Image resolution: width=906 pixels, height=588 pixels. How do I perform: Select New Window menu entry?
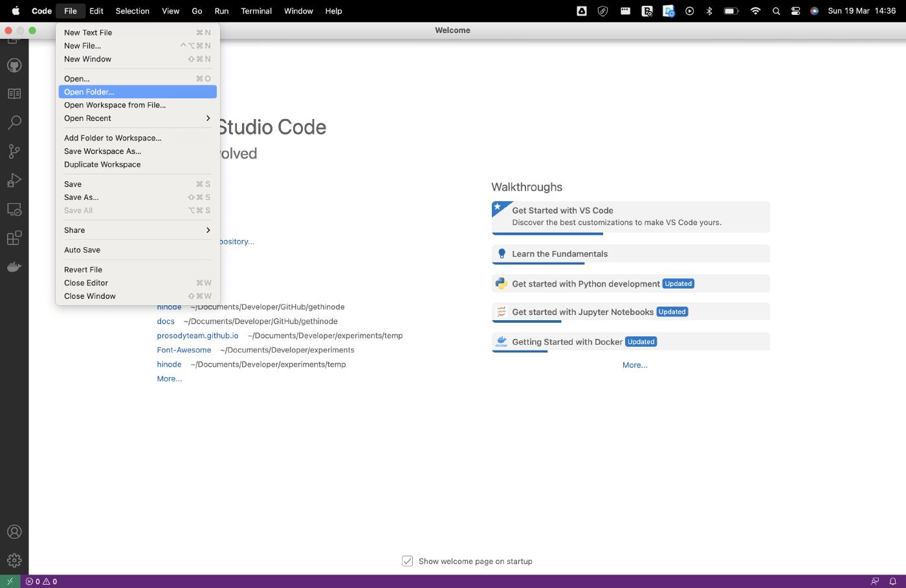pyautogui.click(x=137, y=59)
